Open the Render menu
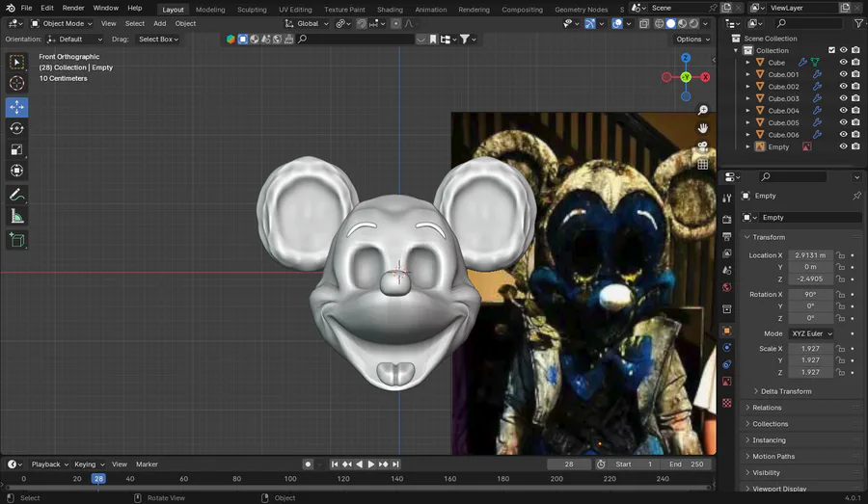 tap(73, 8)
